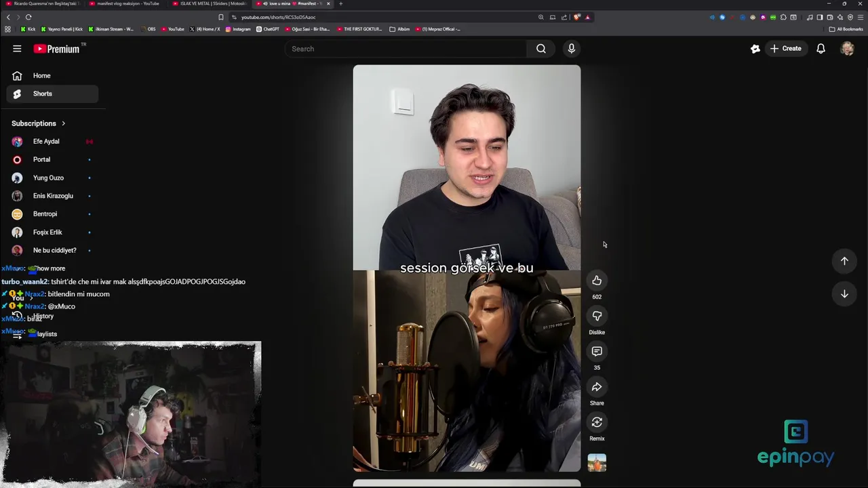Open the Brave VPN shield icon
The width and height of the screenshot is (868, 488).
click(850, 17)
